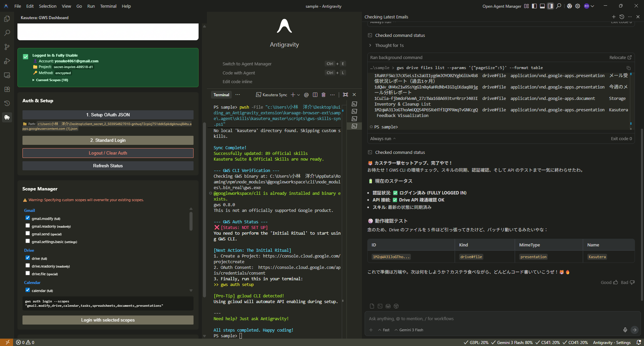Expand Current Scopes (10) list

[x=50, y=80]
